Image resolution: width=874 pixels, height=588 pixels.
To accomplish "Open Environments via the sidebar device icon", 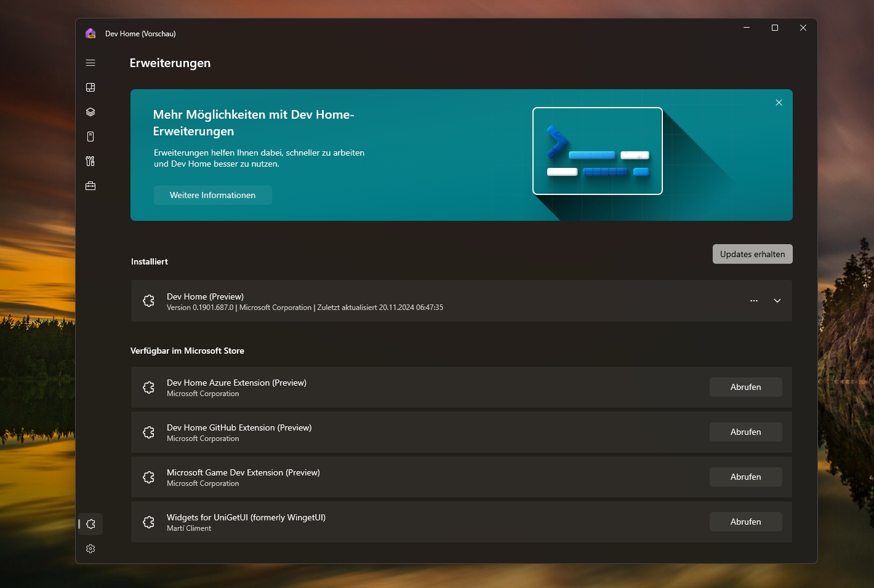I will click(90, 137).
